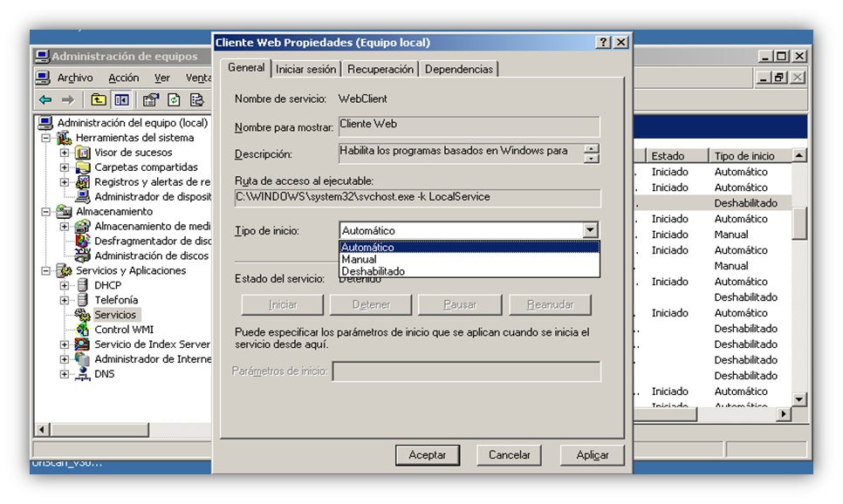Click the Aceptar button
Screen dimensions: 843x504
click(x=428, y=455)
